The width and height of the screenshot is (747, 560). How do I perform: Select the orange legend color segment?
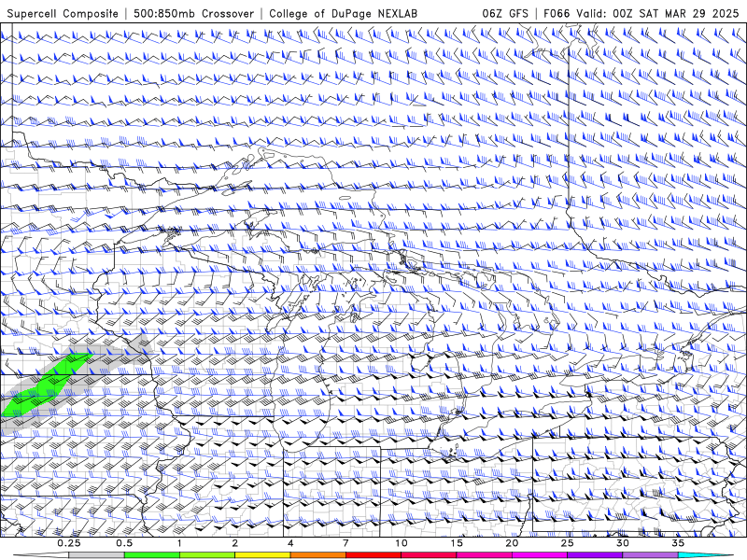click(317, 555)
